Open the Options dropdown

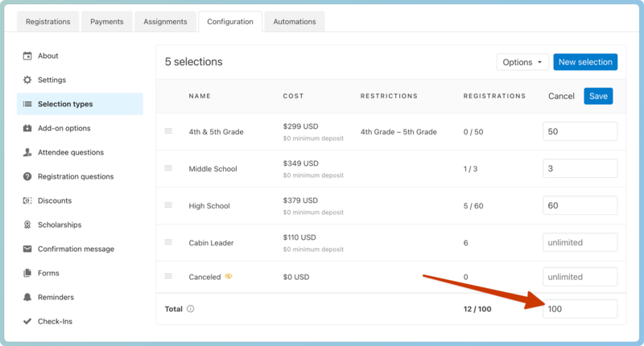pos(522,62)
